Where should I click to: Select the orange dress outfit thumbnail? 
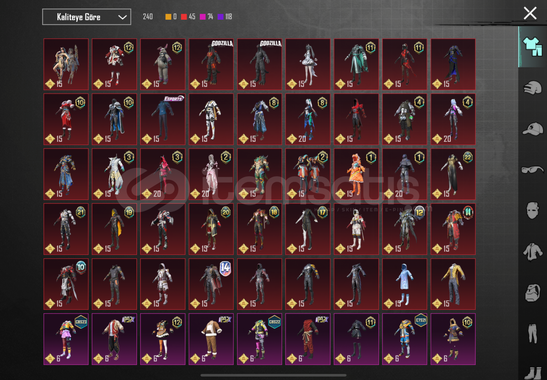point(356,174)
